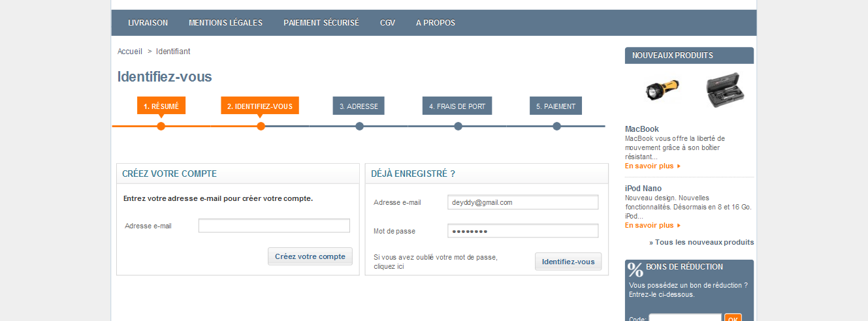Click En savoir plus under iPod Nano

click(652, 225)
